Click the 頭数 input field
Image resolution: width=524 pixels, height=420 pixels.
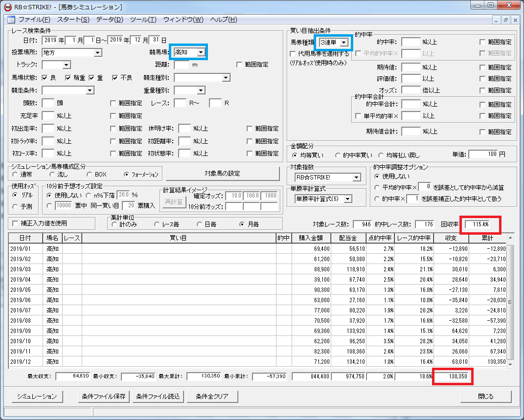(48, 103)
